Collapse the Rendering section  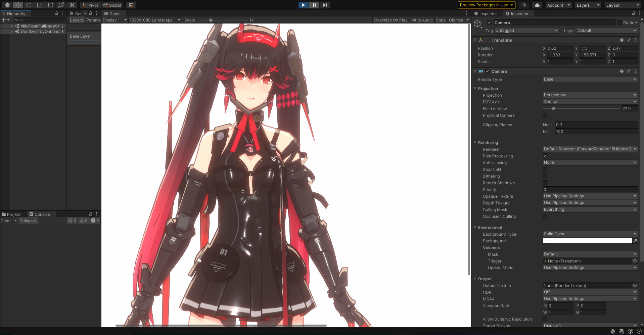[475, 142]
